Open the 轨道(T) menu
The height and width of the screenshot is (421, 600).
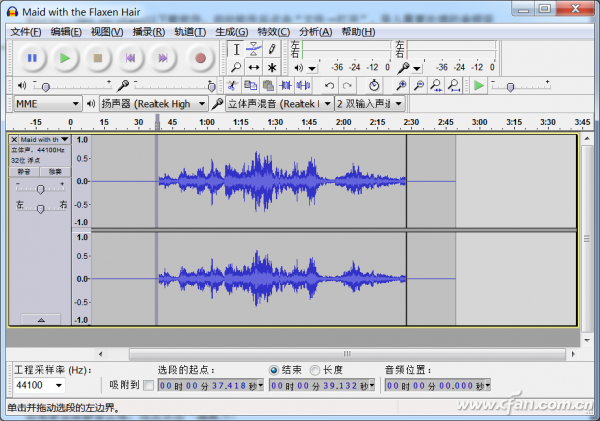coord(190,32)
